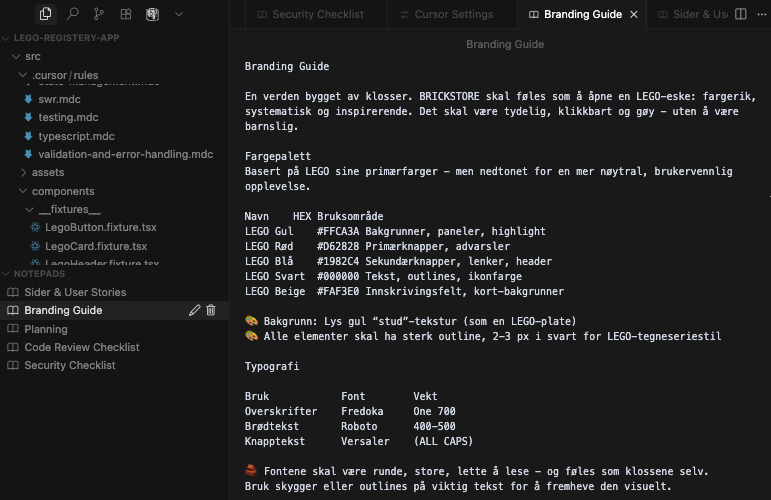771x500 pixels.
Task: Open the Explorer files icon
Action: pos(45,14)
